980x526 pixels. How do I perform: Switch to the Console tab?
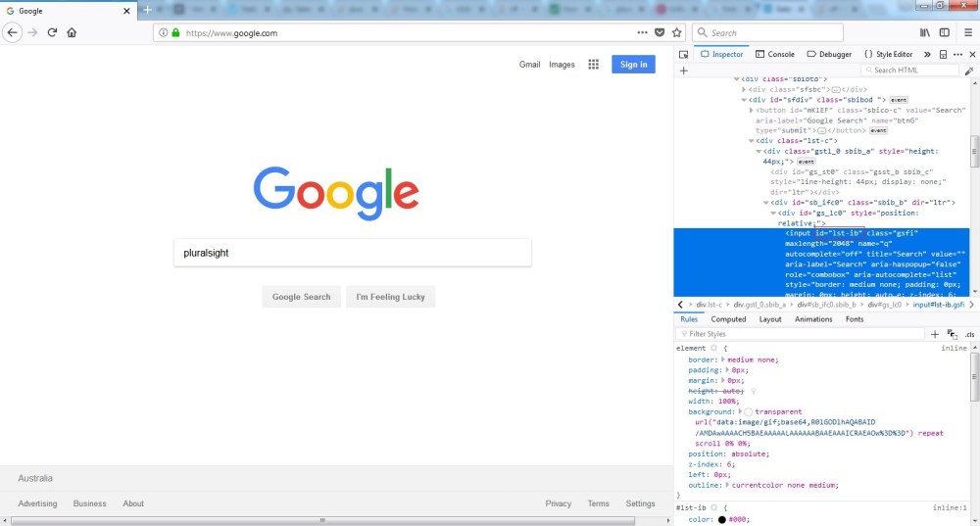click(x=775, y=54)
